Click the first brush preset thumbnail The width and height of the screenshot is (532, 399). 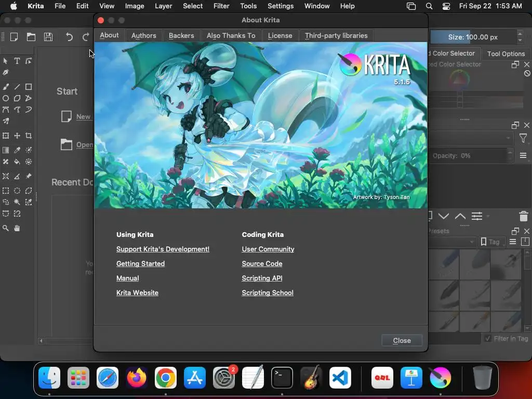point(444,264)
